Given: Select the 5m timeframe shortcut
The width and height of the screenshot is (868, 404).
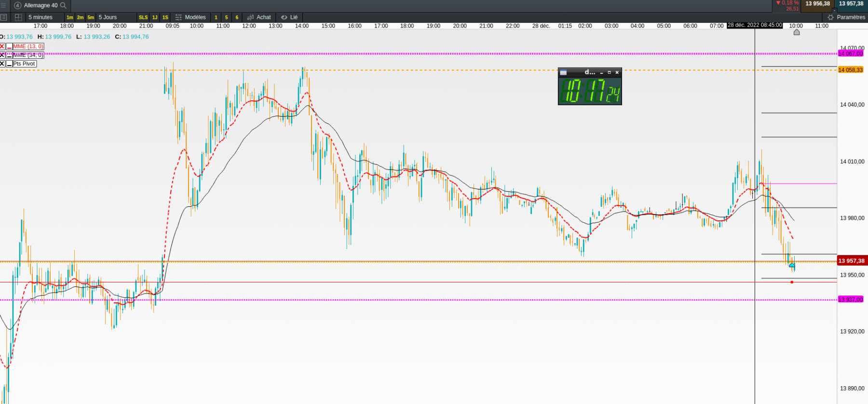Looking at the screenshot, I should click(x=91, y=17).
